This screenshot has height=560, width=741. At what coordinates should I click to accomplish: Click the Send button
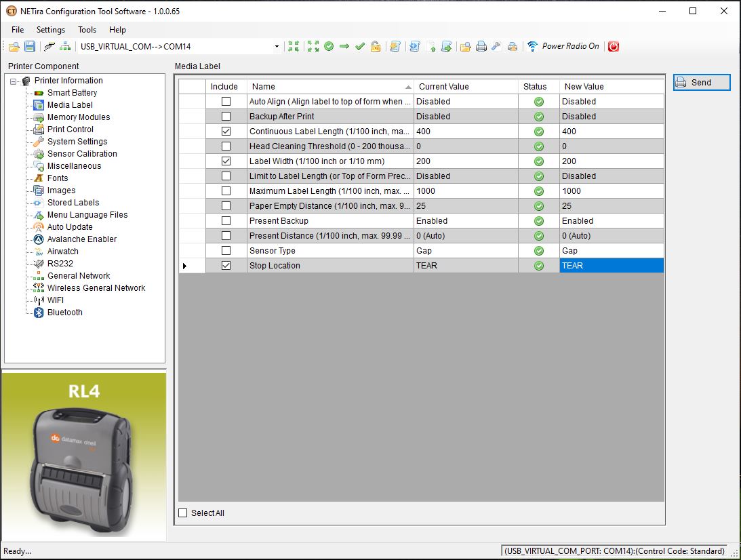coord(701,82)
